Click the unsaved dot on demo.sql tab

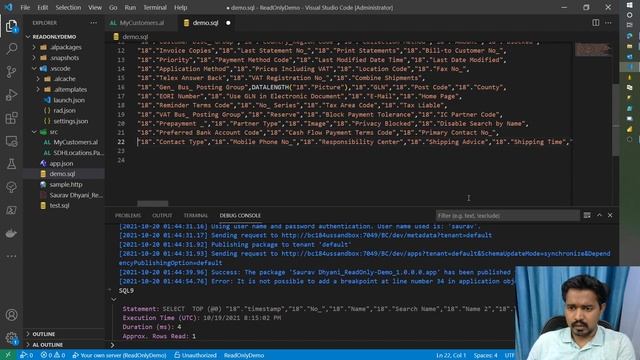point(228,23)
